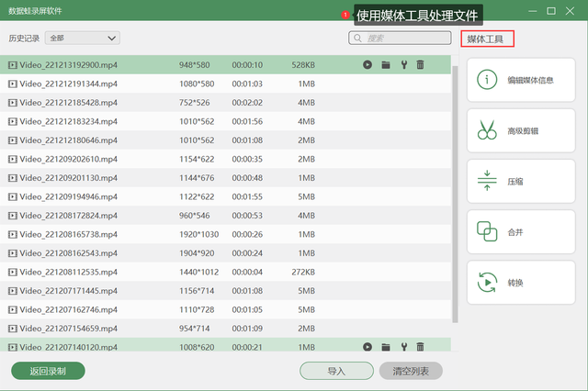Select Video_221208165738.mp4 in the list
588x391 pixels.
(x=225, y=234)
